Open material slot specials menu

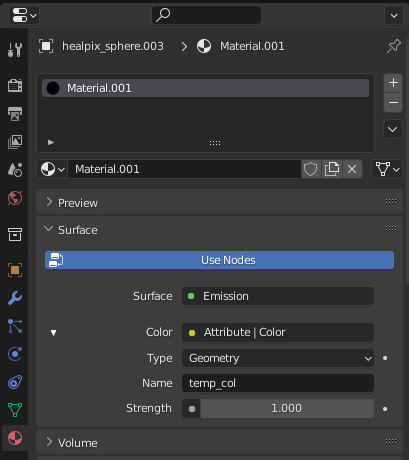[393, 129]
